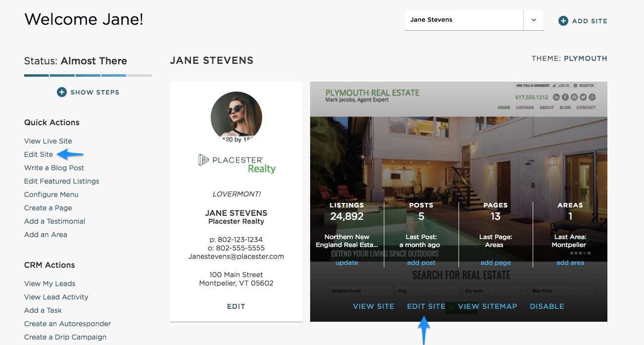Open View Lead Activity
644x345 pixels.
(x=56, y=297)
